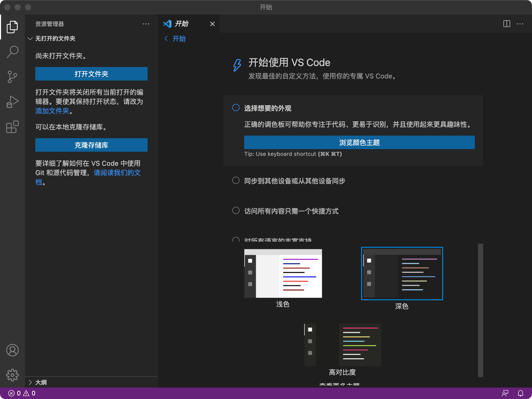Open the Search view in activity bar
Image resolution: width=532 pixels, height=399 pixels.
[x=12, y=52]
